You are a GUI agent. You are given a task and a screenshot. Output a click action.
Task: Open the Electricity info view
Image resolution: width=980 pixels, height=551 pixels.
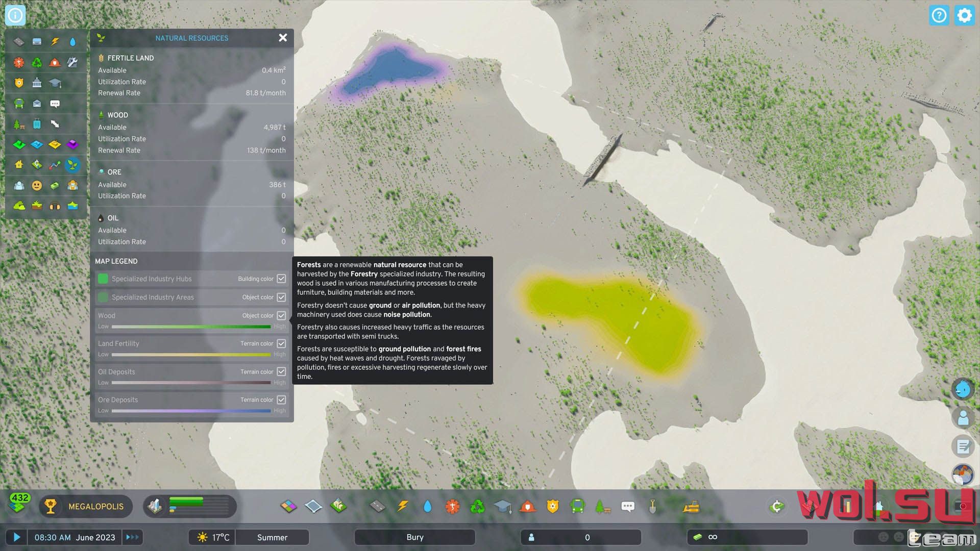(x=55, y=42)
